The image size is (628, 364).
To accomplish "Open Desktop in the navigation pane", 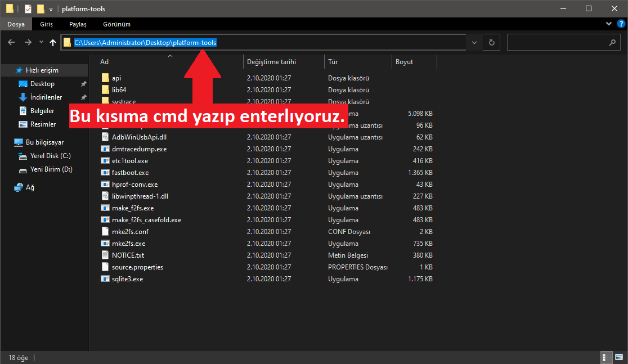I will 42,84.
